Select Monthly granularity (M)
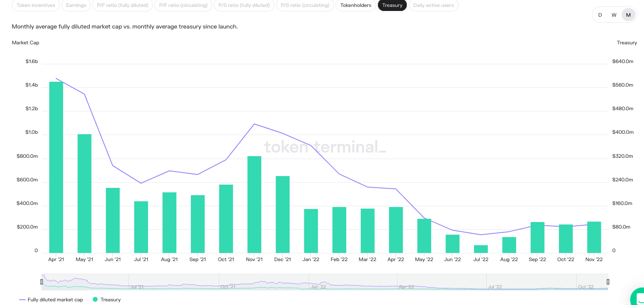 click(629, 15)
